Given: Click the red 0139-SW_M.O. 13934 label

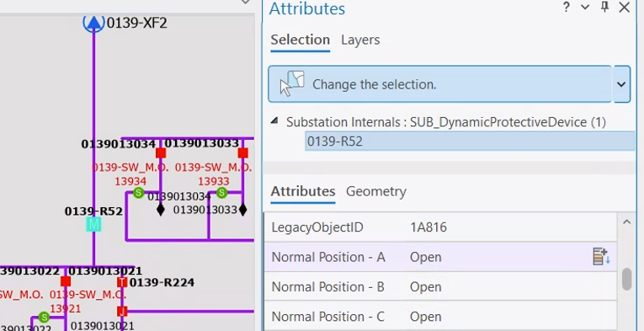Looking at the screenshot, I should (x=130, y=174).
